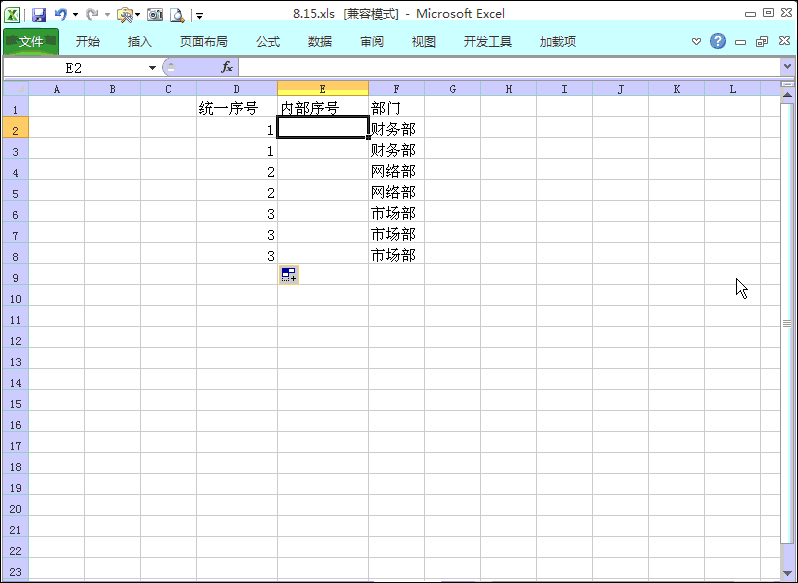The image size is (798, 583).
Task: Click the vertical scrollbar up arrow
Action: [787, 95]
